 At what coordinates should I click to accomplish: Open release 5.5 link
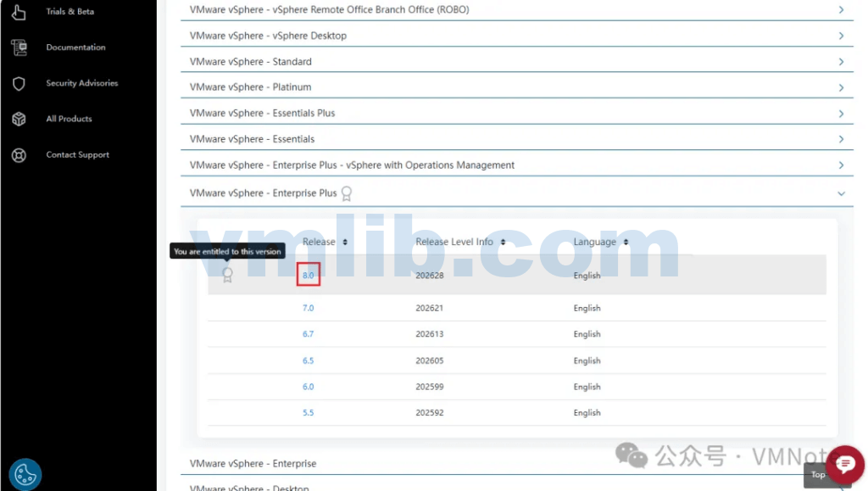(309, 412)
